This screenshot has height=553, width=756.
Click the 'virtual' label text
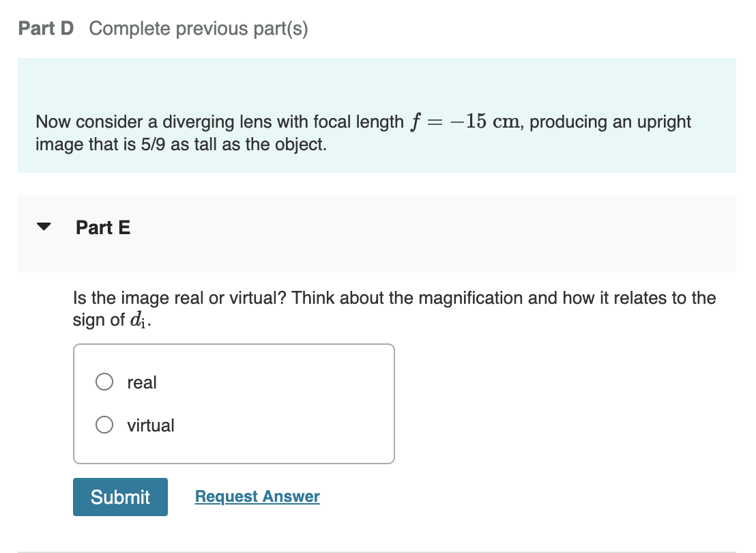point(151,425)
